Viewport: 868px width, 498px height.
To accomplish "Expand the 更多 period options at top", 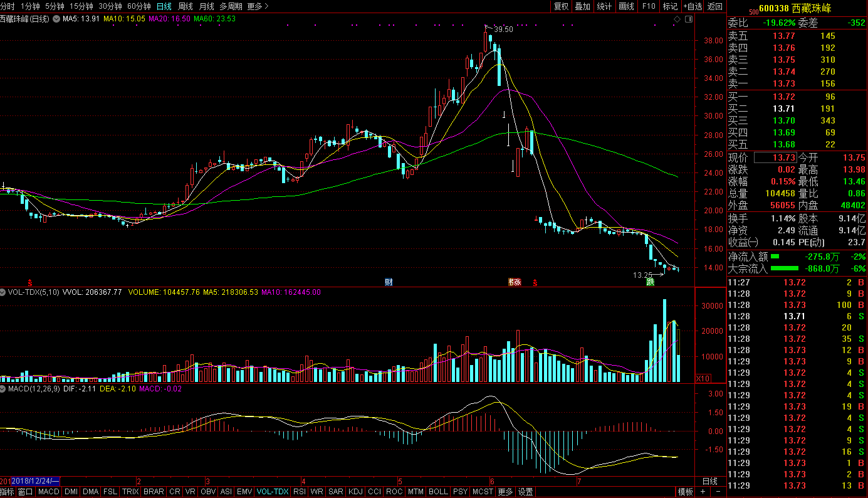I will click(x=258, y=6).
